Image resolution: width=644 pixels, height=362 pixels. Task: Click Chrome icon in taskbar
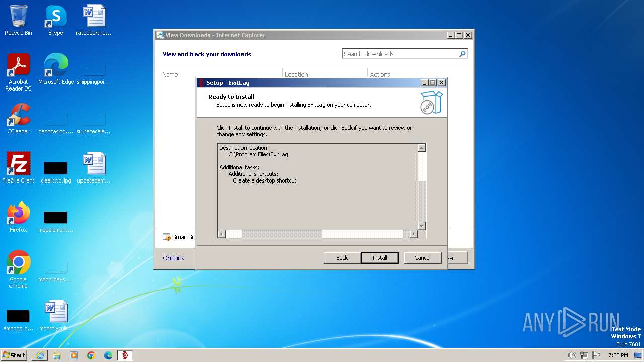91,355
